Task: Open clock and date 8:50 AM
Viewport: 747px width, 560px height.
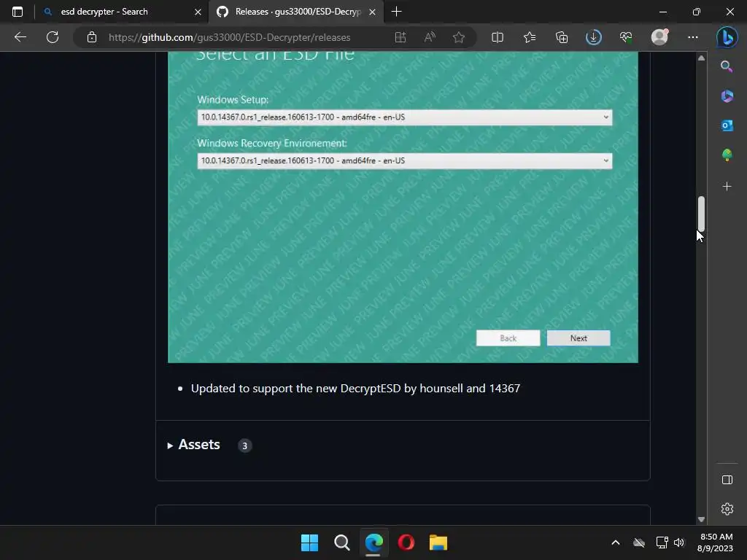Action: pos(715,542)
